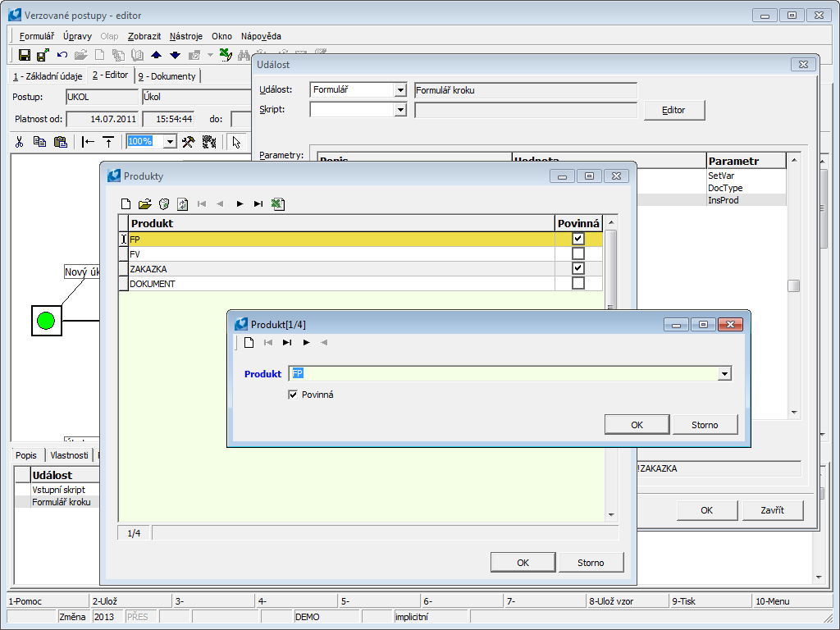Click the Copy icon in editor toolbar
840x630 pixels.
tap(39, 142)
